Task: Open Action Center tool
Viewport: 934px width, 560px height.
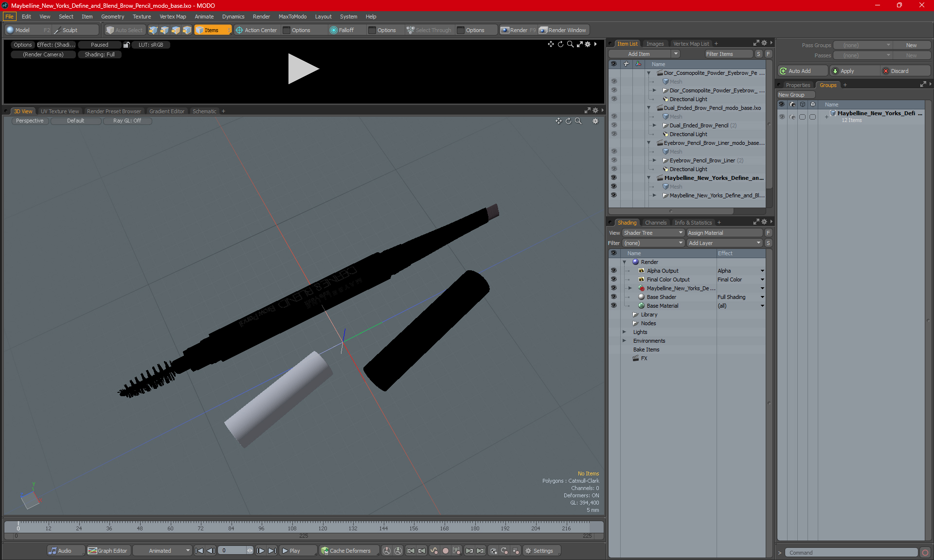Action: click(x=256, y=30)
